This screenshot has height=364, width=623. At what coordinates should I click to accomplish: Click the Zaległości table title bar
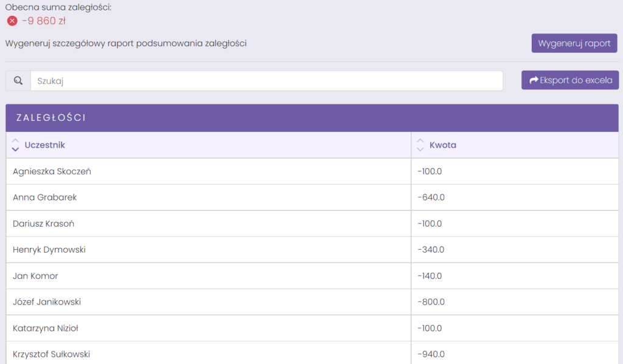click(312, 118)
